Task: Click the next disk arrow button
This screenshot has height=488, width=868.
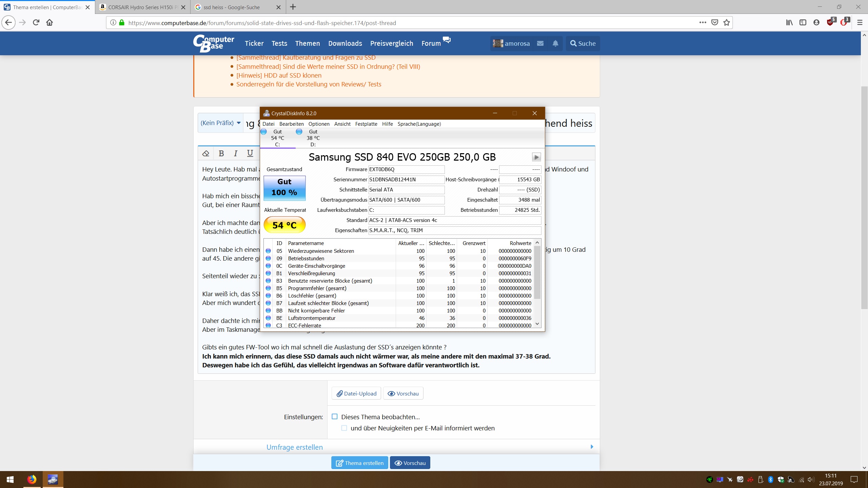Action: (x=536, y=157)
